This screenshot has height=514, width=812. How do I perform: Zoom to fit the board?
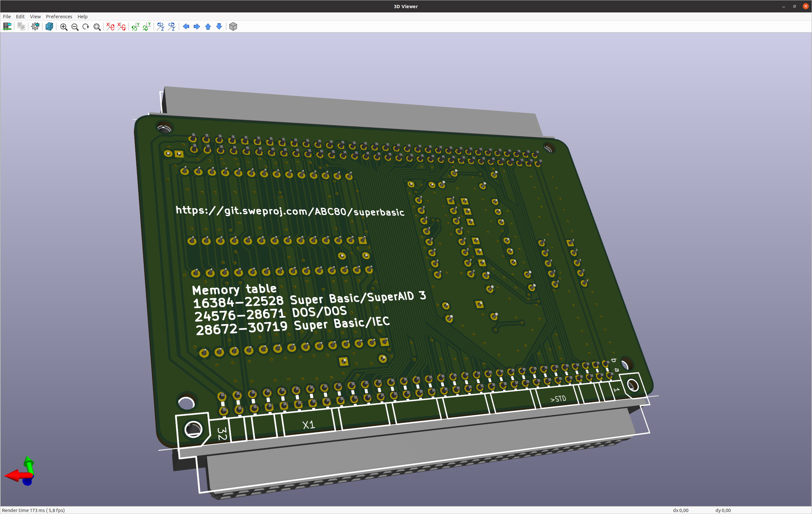(x=97, y=27)
